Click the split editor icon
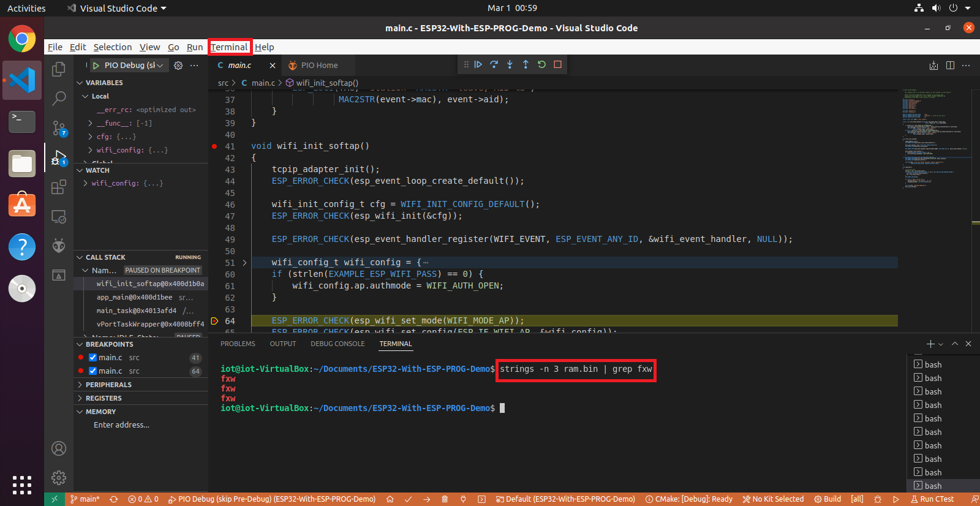Viewport: 980px width, 506px height. pos(950,66)
